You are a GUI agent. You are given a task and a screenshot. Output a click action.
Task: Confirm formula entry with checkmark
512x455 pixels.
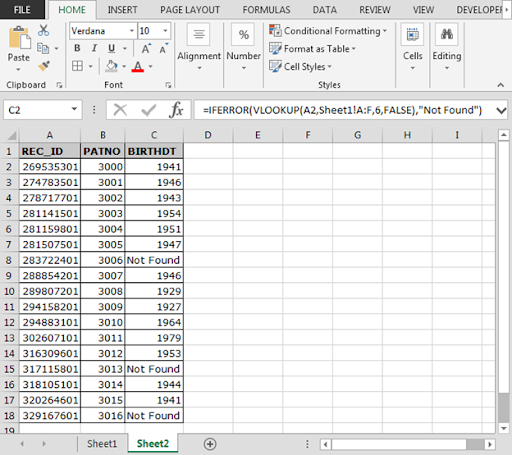point(148,110)
